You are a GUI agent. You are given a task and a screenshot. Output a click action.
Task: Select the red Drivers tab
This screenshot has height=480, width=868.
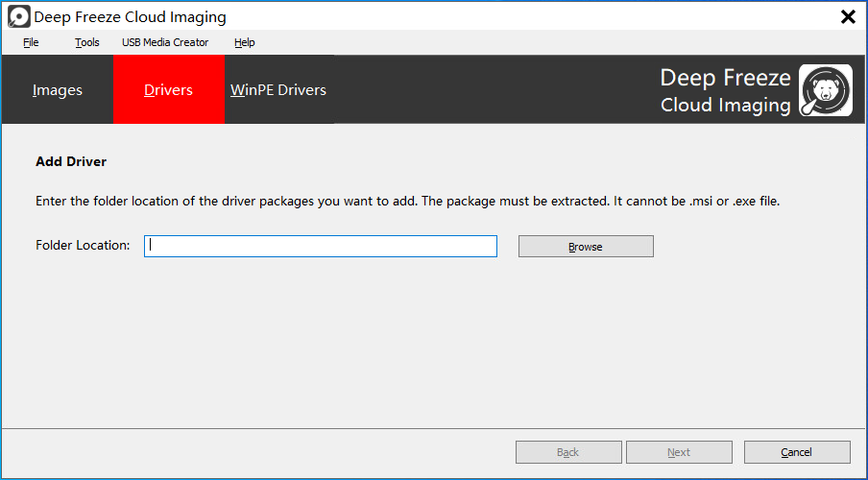click(168, 89)
